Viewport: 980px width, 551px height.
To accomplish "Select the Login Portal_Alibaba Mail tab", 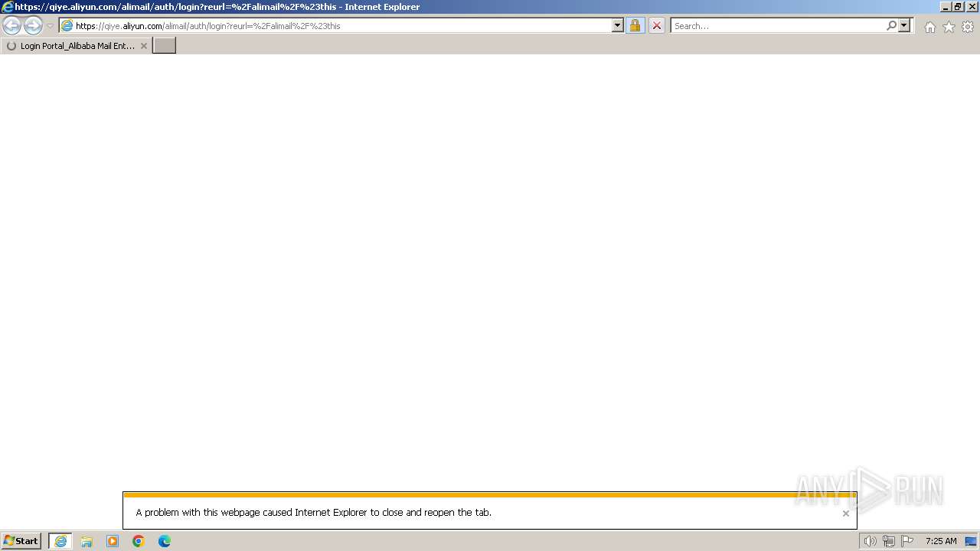I will [76, 46].
